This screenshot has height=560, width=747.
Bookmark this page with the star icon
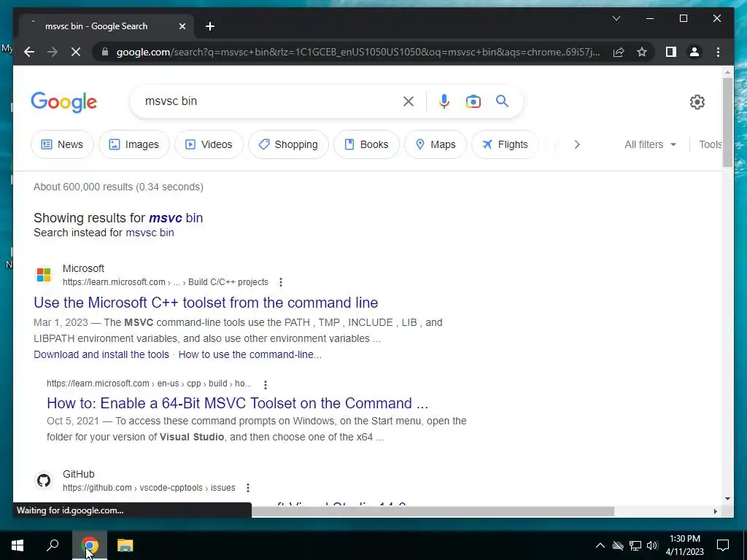(642, 52)
